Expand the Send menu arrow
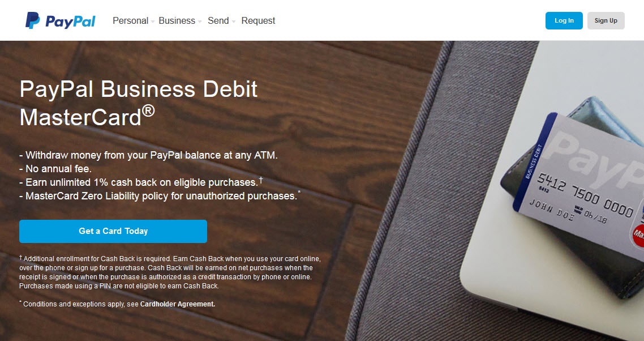The width and height of the screenshot is (644, 341). click(x=233, y=22)
